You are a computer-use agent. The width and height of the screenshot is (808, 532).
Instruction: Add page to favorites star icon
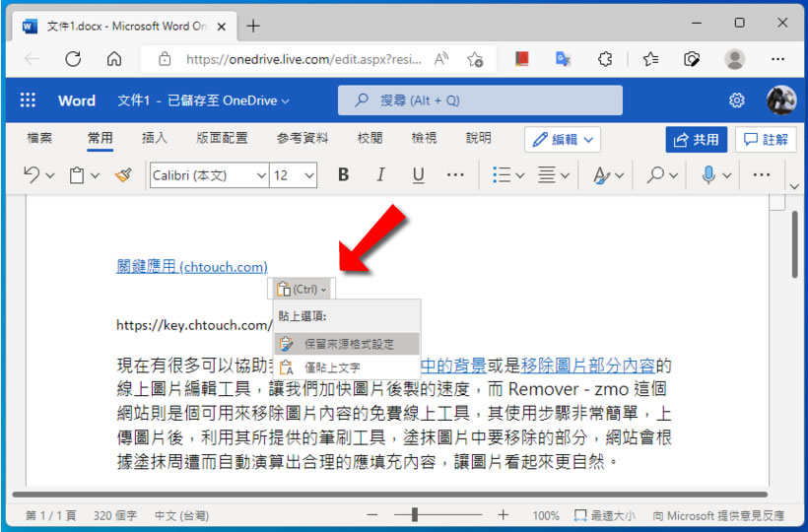coord(475,59)
